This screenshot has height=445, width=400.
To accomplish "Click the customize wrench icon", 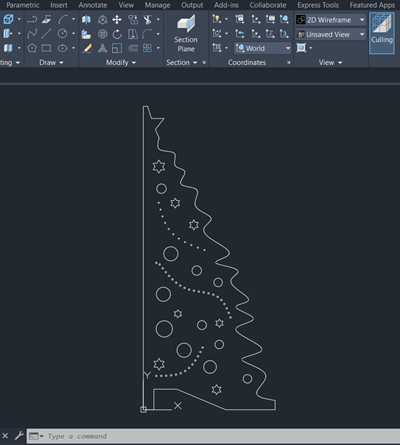I will 19,436.
